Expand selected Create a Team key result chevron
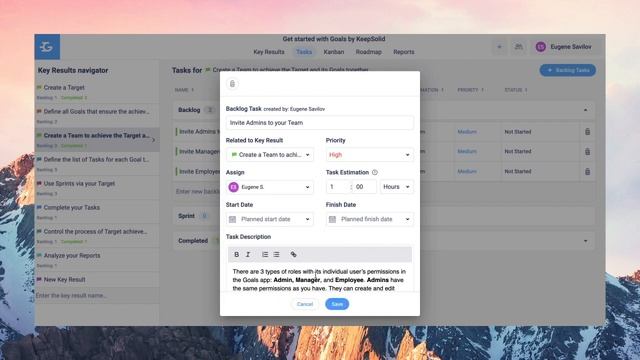The height and width of the screenshot is (360, 640). [x=153, y=140]
